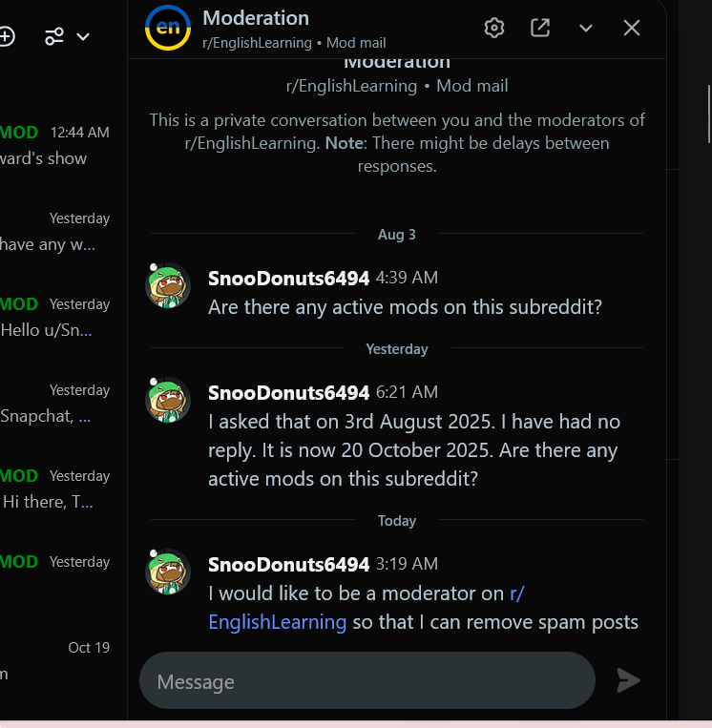Click SnooDonuts6494 avatar on 3:19 AM message

(168, 572)
